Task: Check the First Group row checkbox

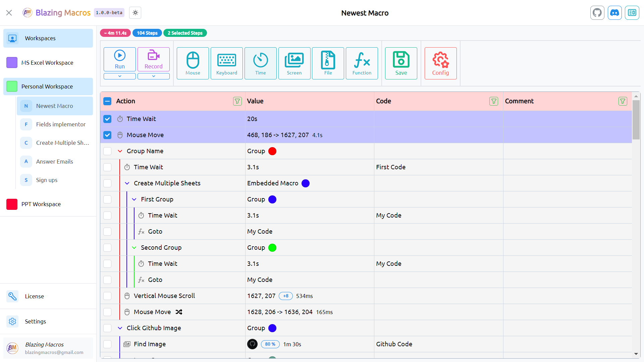Action: coord(107,199)
